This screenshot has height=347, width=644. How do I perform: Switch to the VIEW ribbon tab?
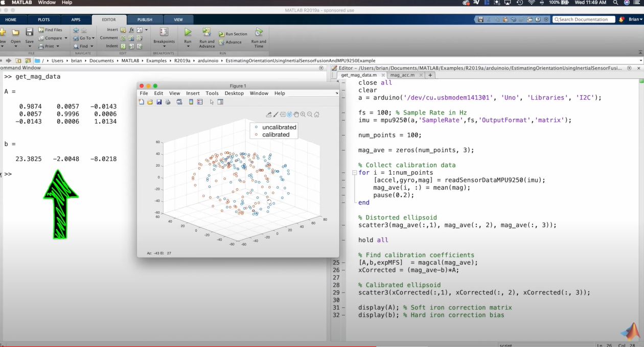tap(178, 20)
